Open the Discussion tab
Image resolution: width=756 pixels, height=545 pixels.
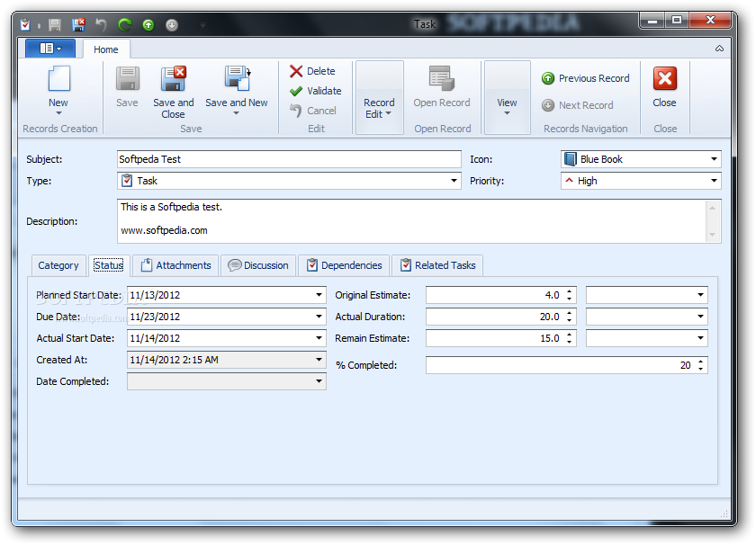click(258, 265)
